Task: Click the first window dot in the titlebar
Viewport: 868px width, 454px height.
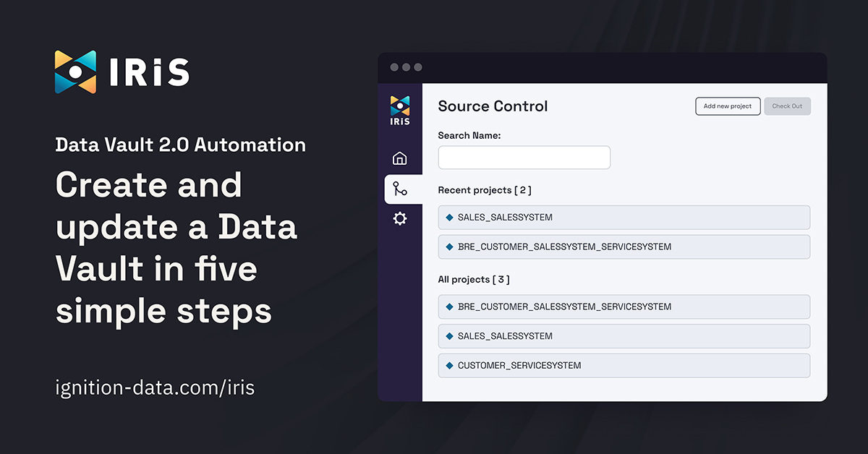Action: click(394, 67)
